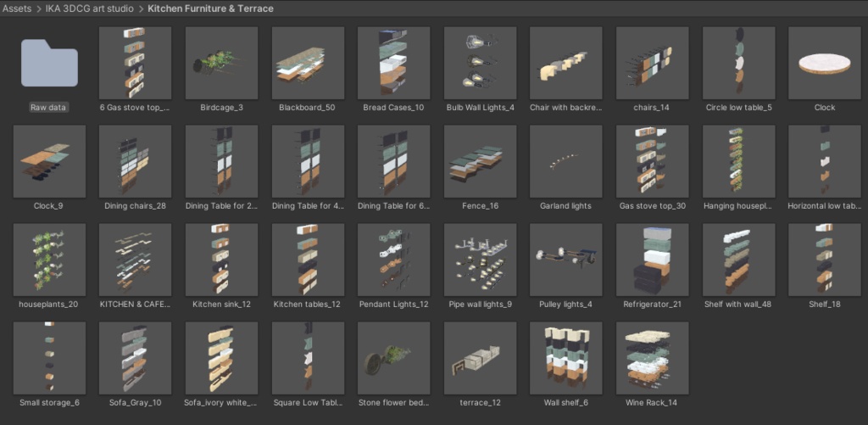Image resolution: width=868 pixels, height=425 pixels.
Task: Select the Bulb Wall Lights_4 thumbnail
Action: (x=480, y=63)
